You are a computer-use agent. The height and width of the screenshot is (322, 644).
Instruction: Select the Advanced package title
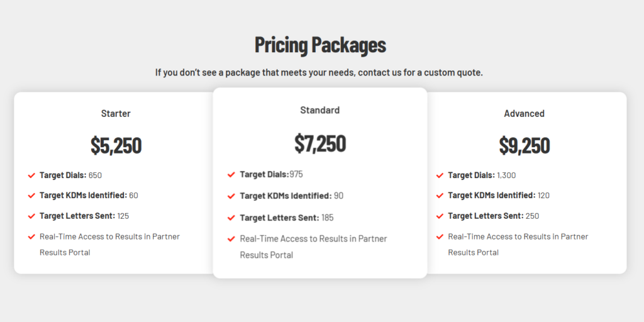coord(524,114)
